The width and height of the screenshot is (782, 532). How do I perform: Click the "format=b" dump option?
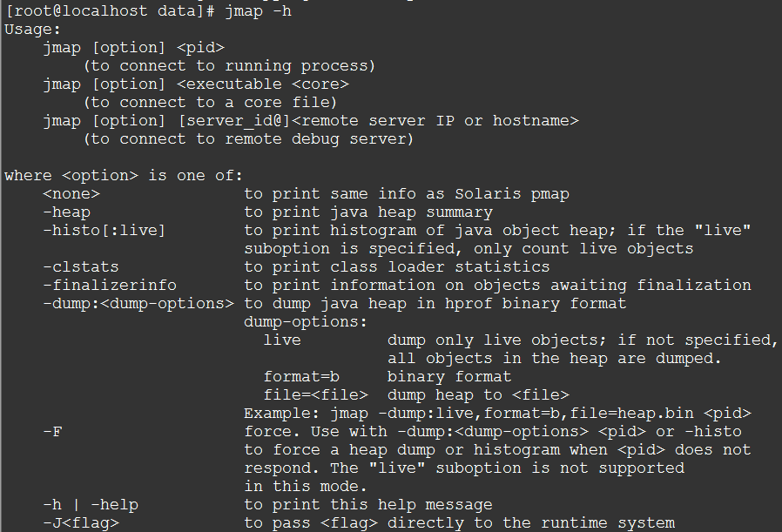tap(300, 376)
